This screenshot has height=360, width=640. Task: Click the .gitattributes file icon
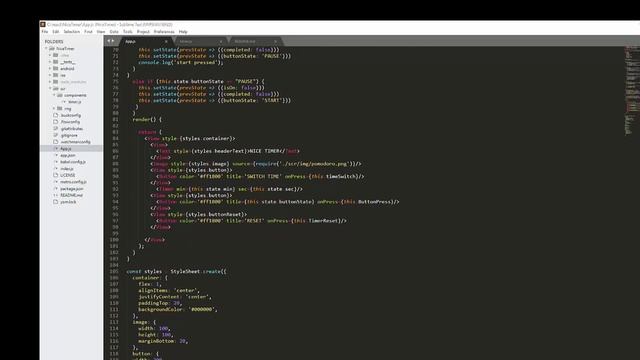point(56,129)
